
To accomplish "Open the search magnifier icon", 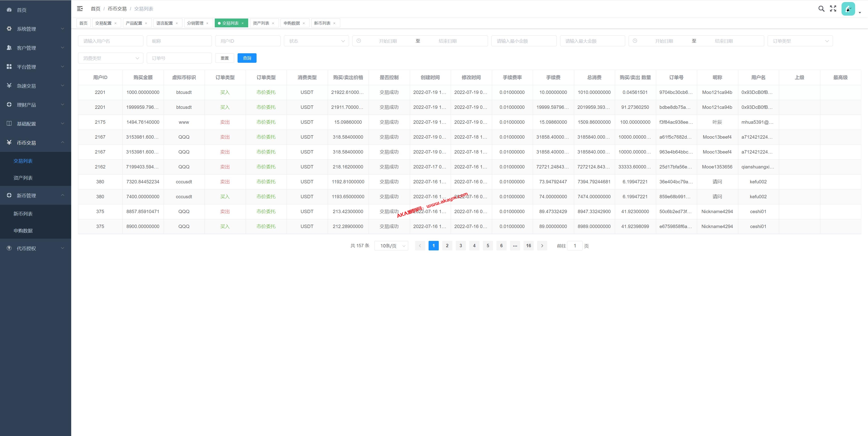I will (x=821, y=9).
